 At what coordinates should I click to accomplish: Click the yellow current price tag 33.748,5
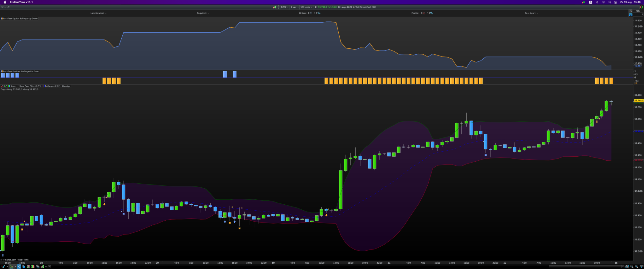tap(639, 100)
